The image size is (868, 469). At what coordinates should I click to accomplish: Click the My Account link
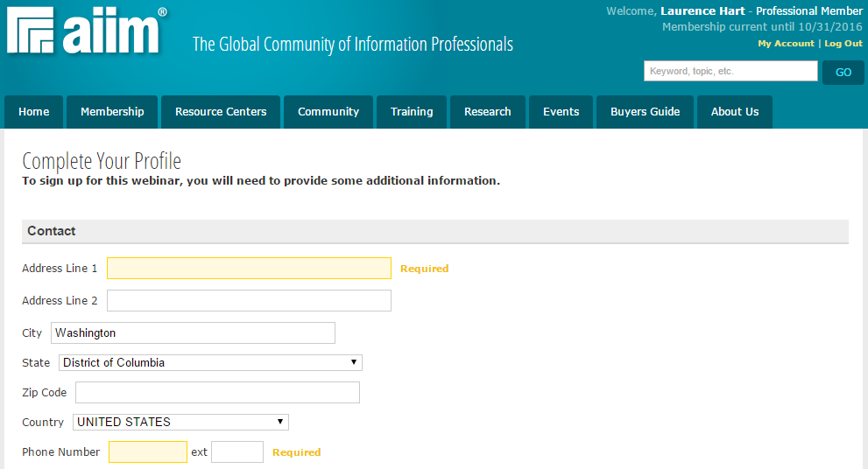click(x=786, y=44)
